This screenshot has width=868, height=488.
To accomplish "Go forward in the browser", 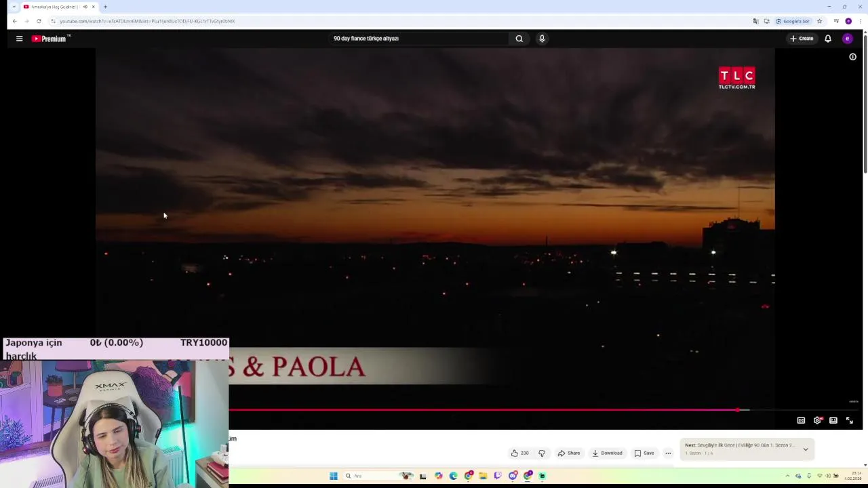I will click(26, 21).
